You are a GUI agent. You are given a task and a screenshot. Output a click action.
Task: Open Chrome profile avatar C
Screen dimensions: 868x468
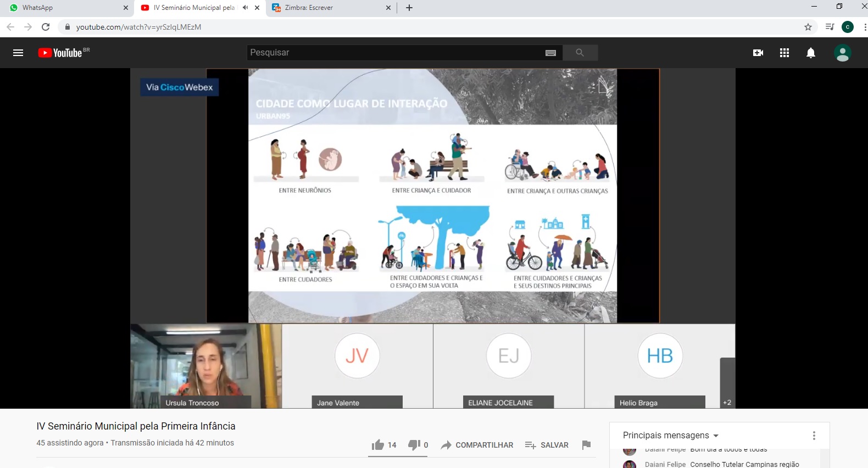[x=848, y=27]
